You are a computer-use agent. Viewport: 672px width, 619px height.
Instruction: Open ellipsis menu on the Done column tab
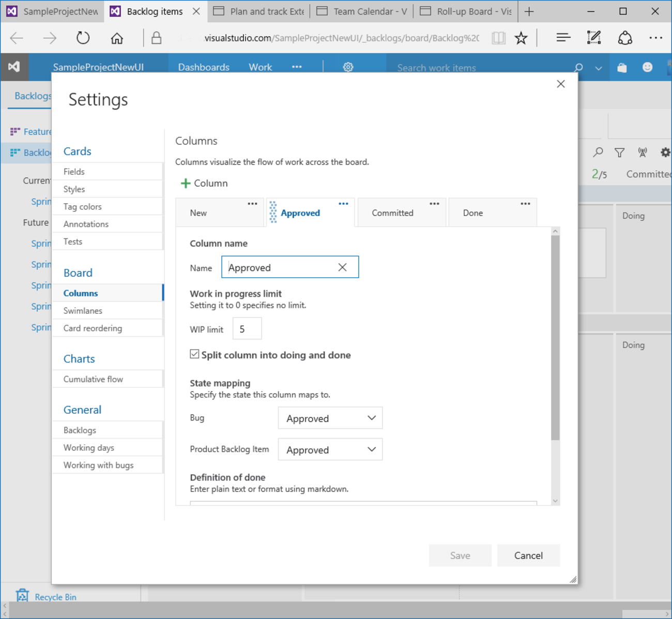coord(525,204)
